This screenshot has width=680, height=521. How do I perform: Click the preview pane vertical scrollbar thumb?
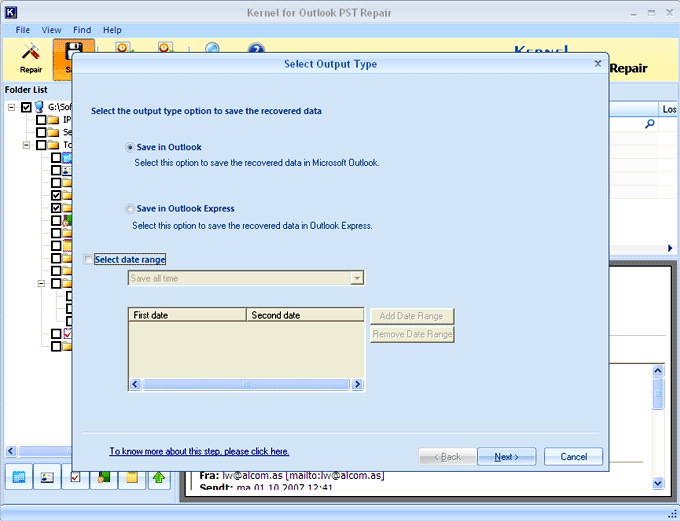[658, 393]
